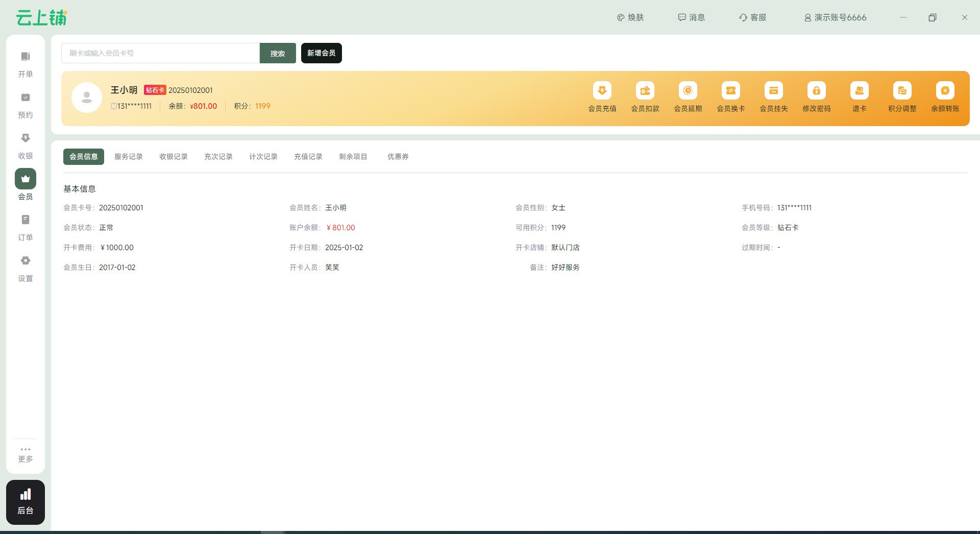Click the 会员换卡 card swap icon
The image size is (980, 534).
[730, 91]
